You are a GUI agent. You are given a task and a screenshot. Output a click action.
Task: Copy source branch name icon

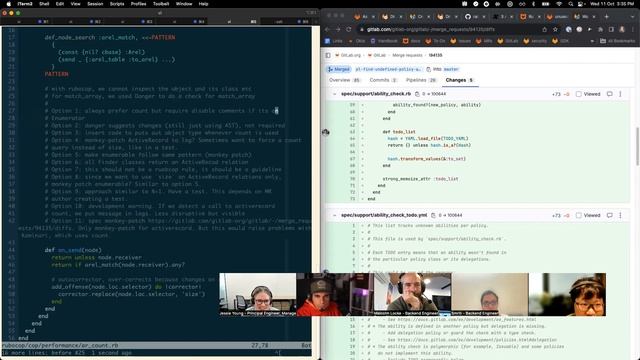pyautogui.click(x=428, y=69)
